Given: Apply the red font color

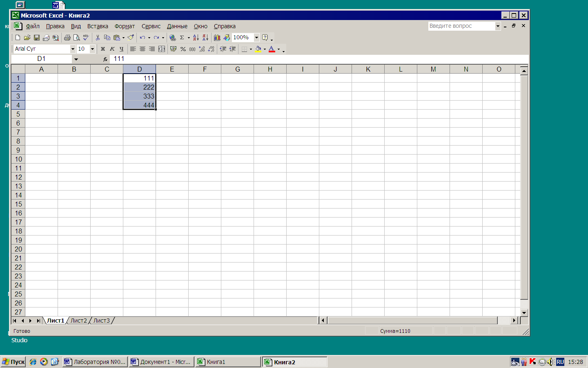Looking at the screenshot, I should tap(272, 49).
